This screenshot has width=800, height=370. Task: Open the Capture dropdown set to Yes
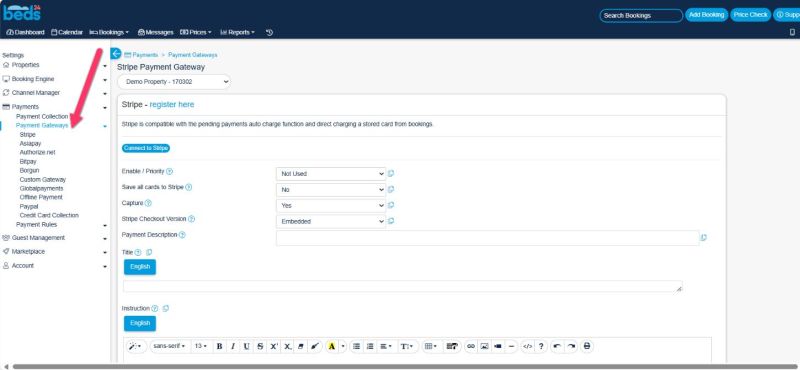click(331, 205)
